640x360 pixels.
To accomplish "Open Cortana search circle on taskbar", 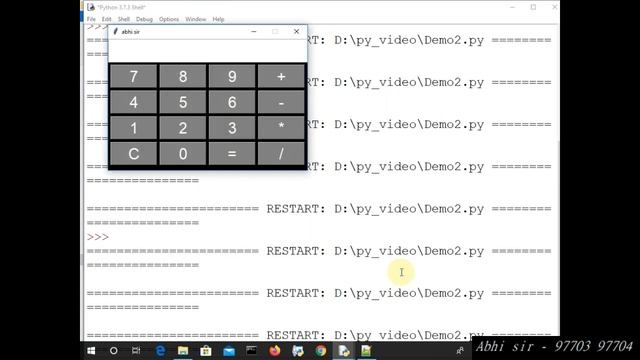I will (114, 351).
